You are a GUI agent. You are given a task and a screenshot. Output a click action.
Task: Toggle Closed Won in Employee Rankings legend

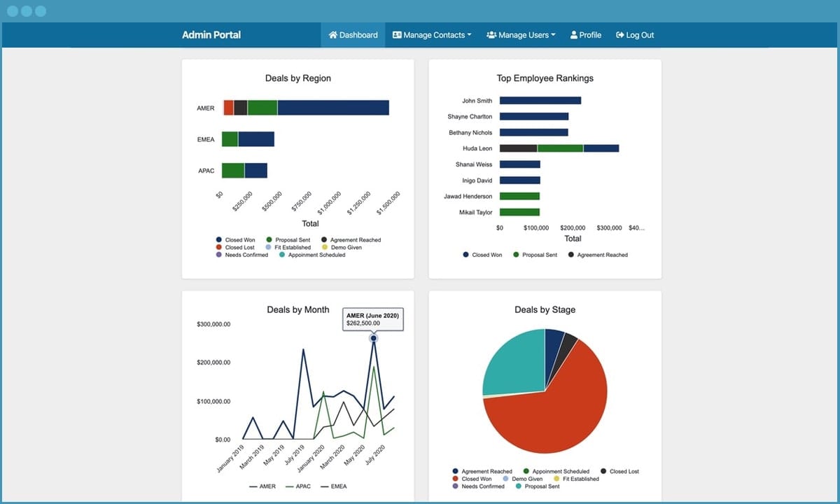(x=482, y=255)
